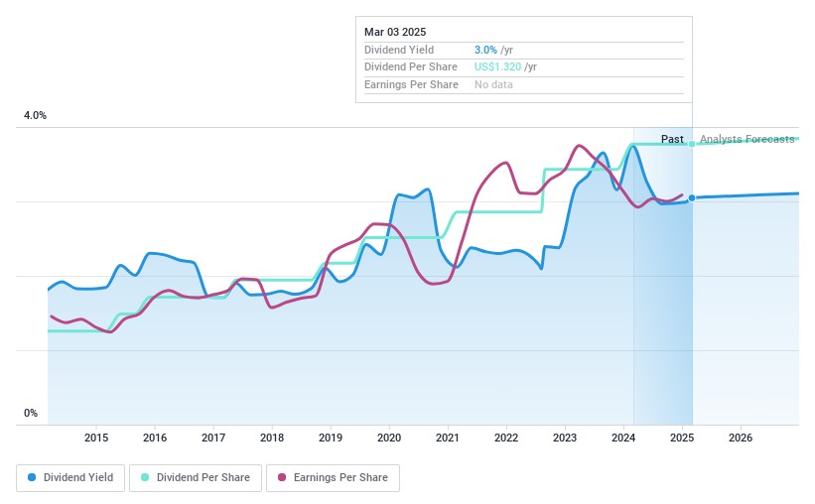
Task: Click the Past period label
Action: [672, 139]
